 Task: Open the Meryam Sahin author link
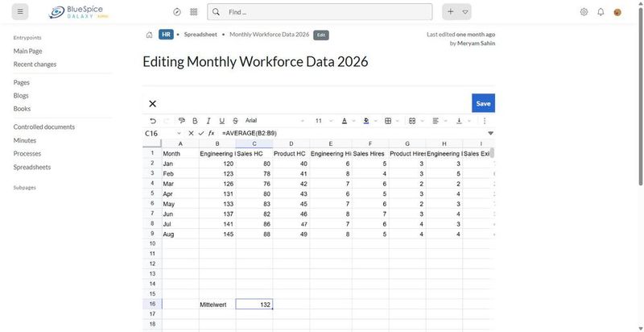coord(476,44)
